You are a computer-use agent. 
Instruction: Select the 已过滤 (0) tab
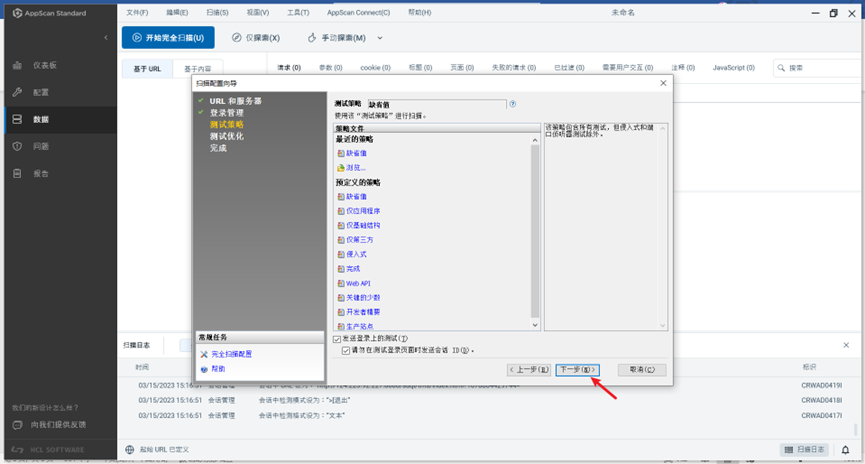pos(569,67)
